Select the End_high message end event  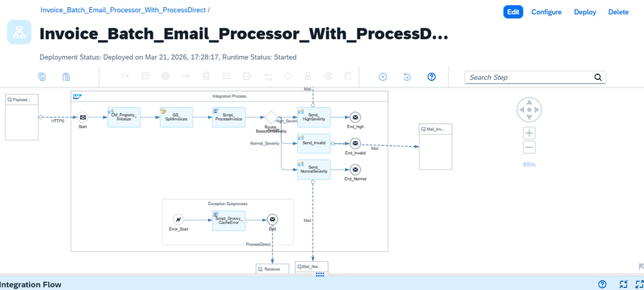click(x=355, y=117)
